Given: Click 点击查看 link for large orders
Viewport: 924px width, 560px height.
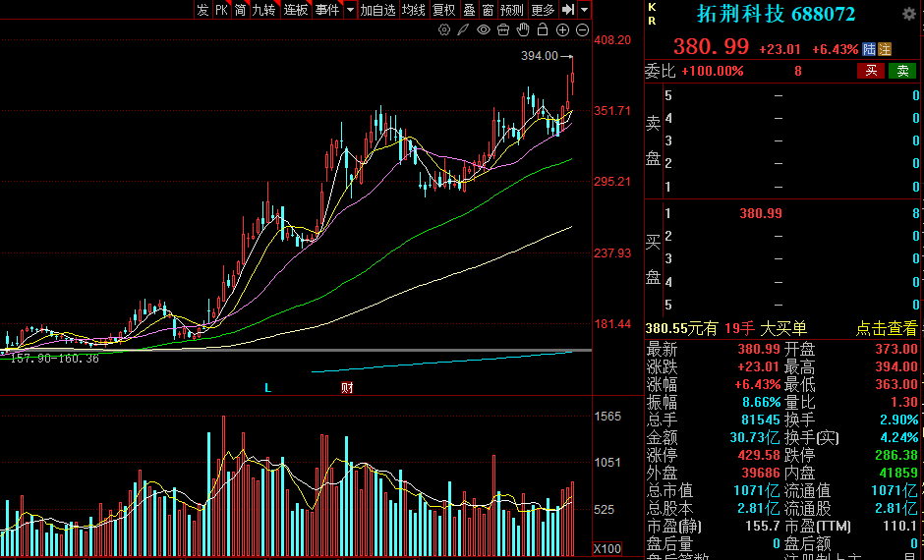Looking at the screenshot, I should coord(886,329).
